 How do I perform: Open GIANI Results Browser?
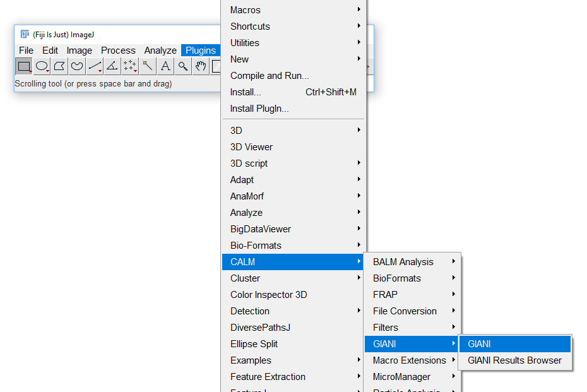pyautogui.click(x=515, y=360)
